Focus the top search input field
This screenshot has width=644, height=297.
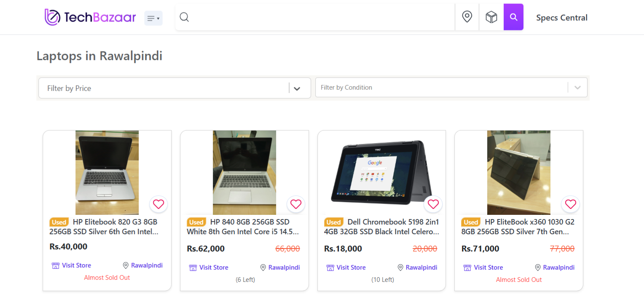315,17
